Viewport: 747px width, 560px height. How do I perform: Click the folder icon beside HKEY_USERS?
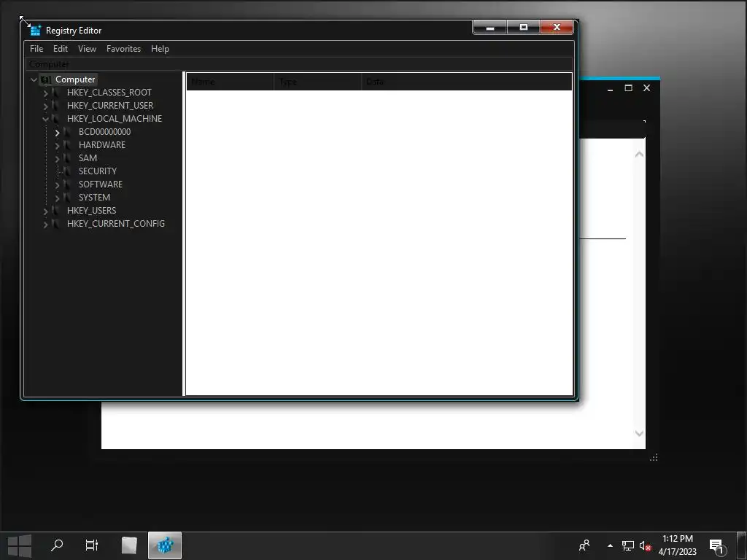[55, 211]
